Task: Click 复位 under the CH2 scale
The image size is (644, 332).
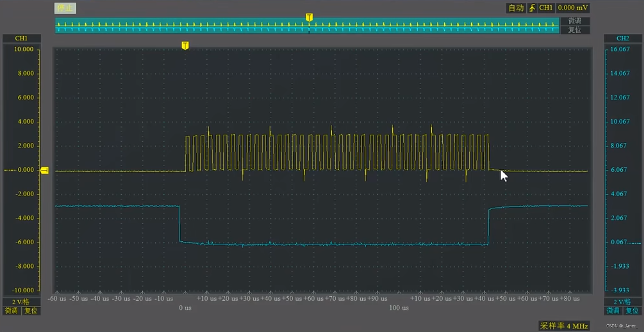Action: [x=632, y=311]
